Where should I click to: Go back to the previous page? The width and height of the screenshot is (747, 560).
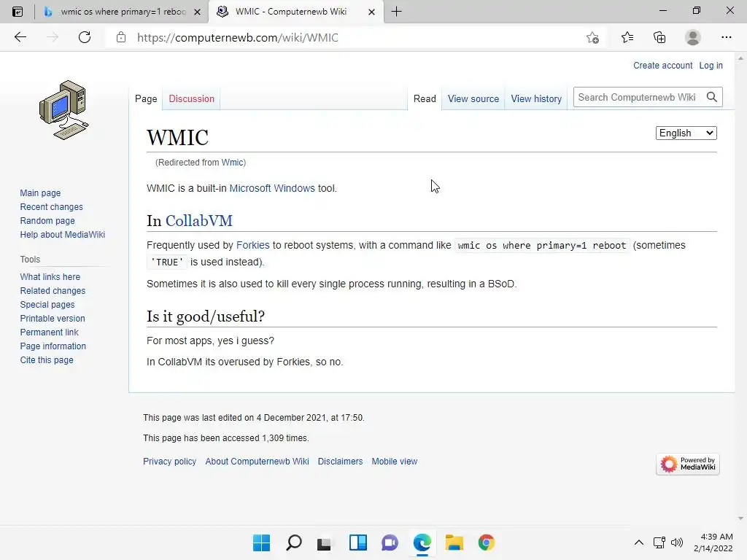20,37
